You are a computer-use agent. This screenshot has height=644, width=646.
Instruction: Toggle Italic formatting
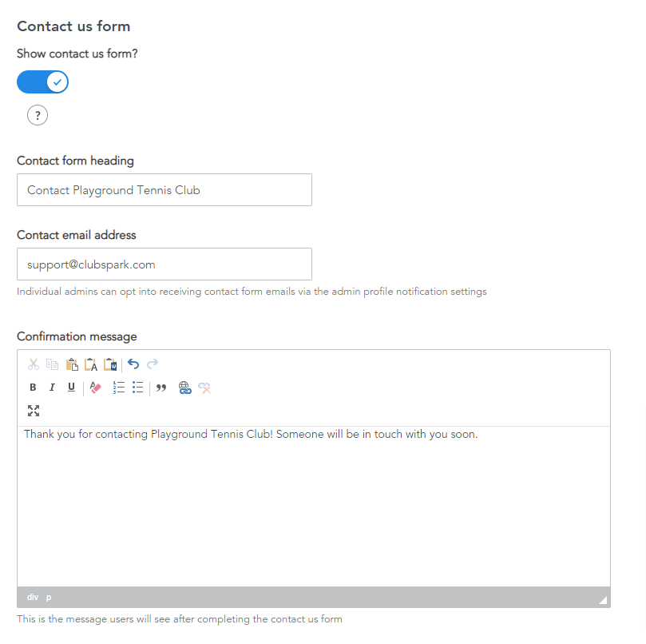(x=52, y=388)
